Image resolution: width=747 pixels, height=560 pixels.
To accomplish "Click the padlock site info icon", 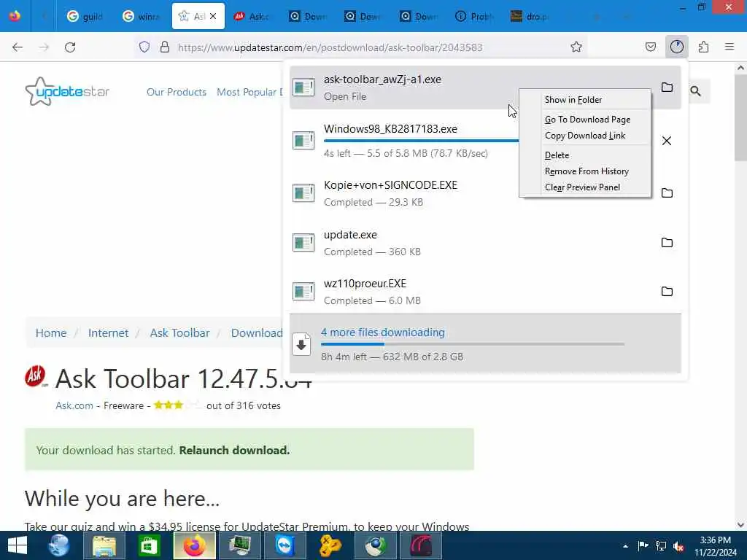I will pos(165,47).
